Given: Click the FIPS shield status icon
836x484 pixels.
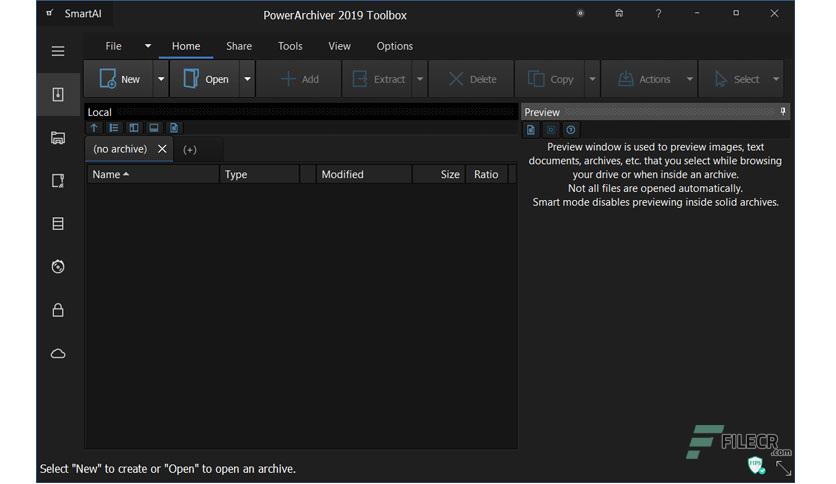Looking at the screenshot, I should tap(756, 465).
